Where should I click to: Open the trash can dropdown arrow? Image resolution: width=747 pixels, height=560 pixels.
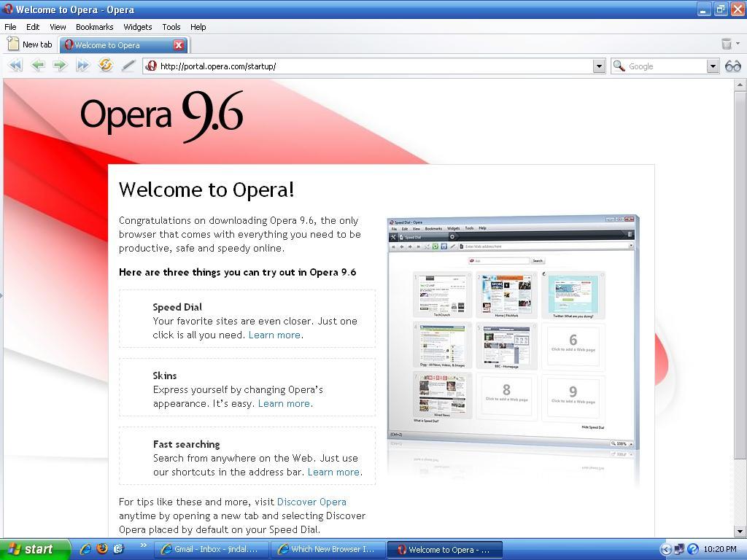pyautogui.click(x=738, y=43)
